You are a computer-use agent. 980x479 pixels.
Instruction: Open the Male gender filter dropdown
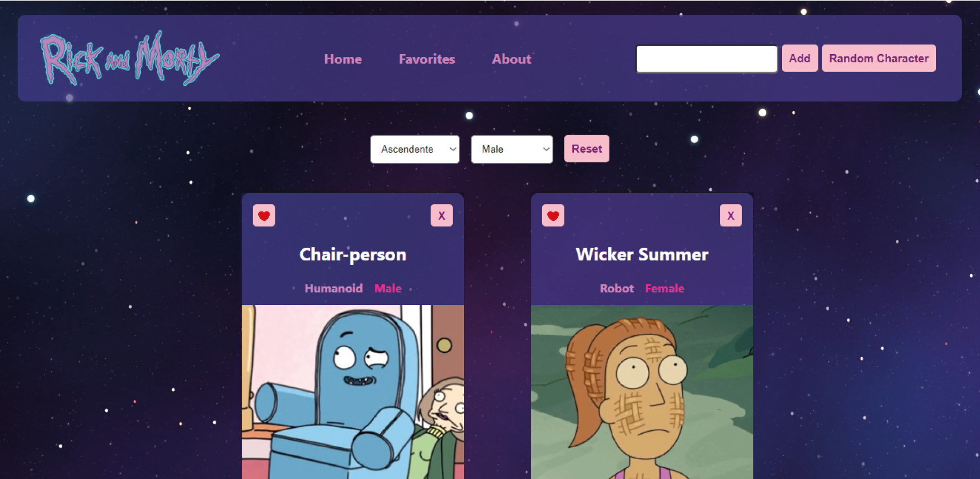click(512, 149)
